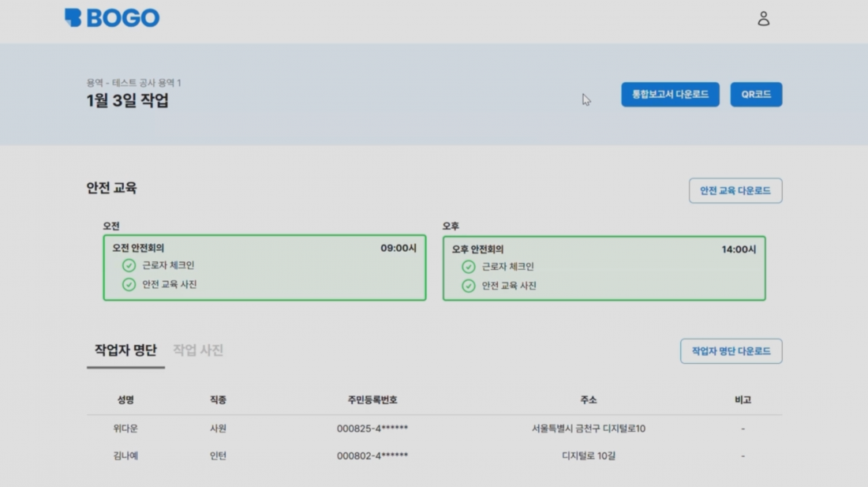868x487 pixels.
Task: Open the QR코드 button
Action: tap(756, 95)
